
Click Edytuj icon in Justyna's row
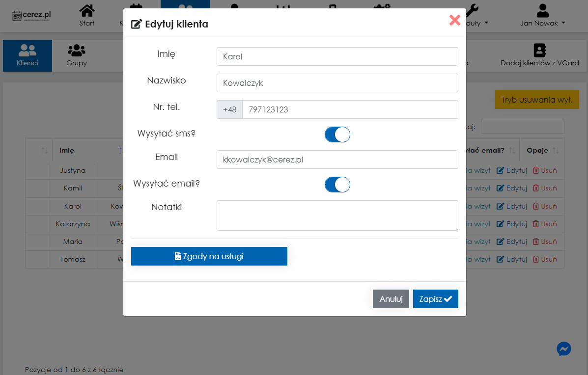(501, 171)
